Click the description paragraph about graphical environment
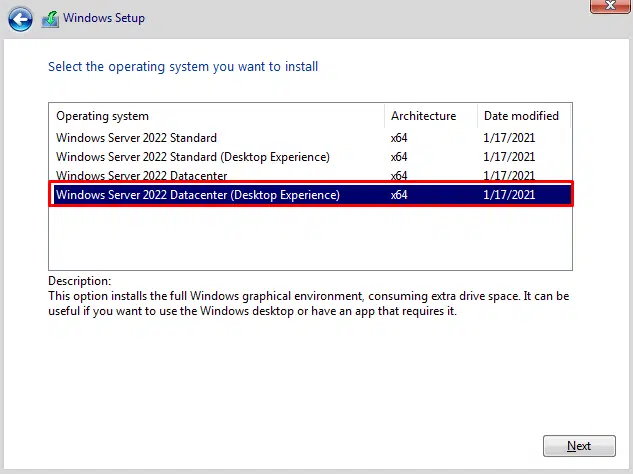 310,303
